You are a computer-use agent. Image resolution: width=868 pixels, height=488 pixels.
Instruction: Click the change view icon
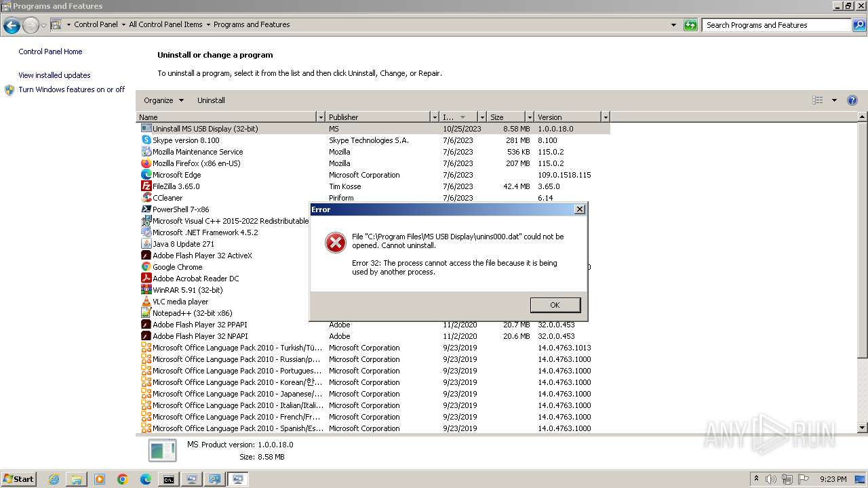(818, 100)
